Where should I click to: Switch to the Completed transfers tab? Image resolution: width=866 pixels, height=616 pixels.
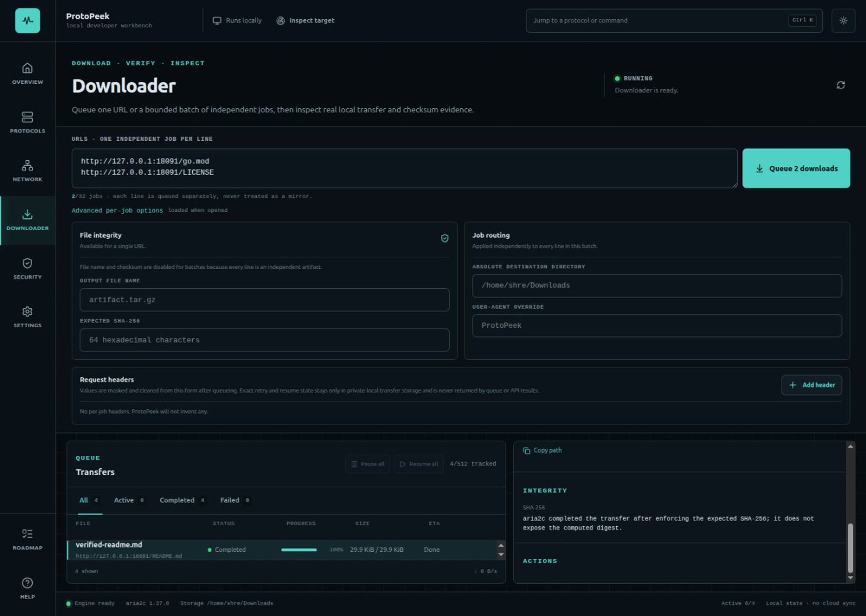tap(182, 500)
